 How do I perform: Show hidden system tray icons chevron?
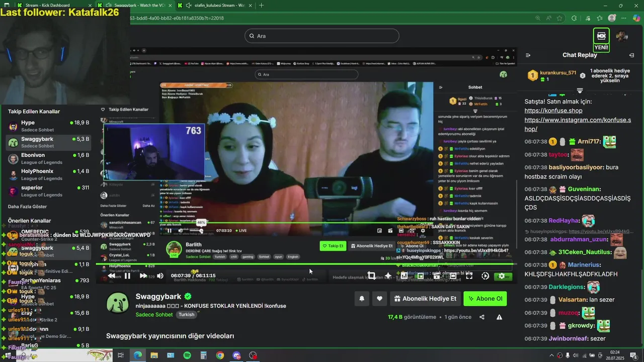point(551,355)
